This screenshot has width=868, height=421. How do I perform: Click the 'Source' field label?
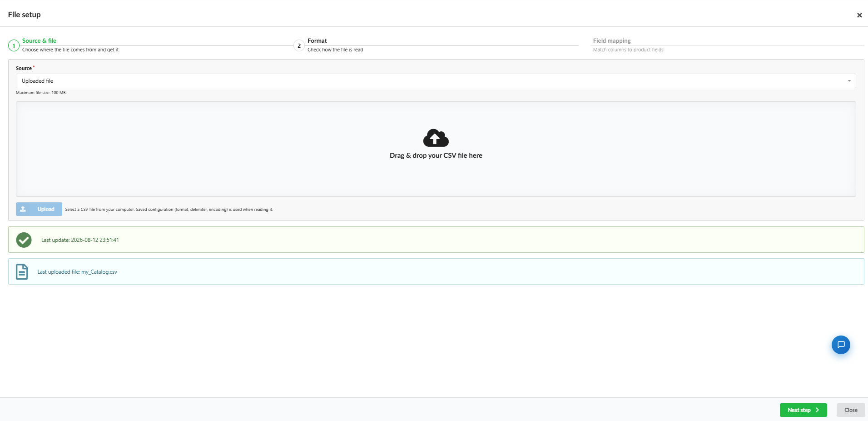click(24, 68)
